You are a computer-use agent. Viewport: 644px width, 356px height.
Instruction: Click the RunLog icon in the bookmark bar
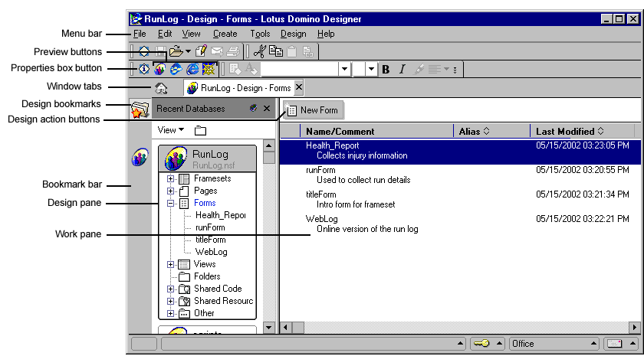click(x=140, y=158)
